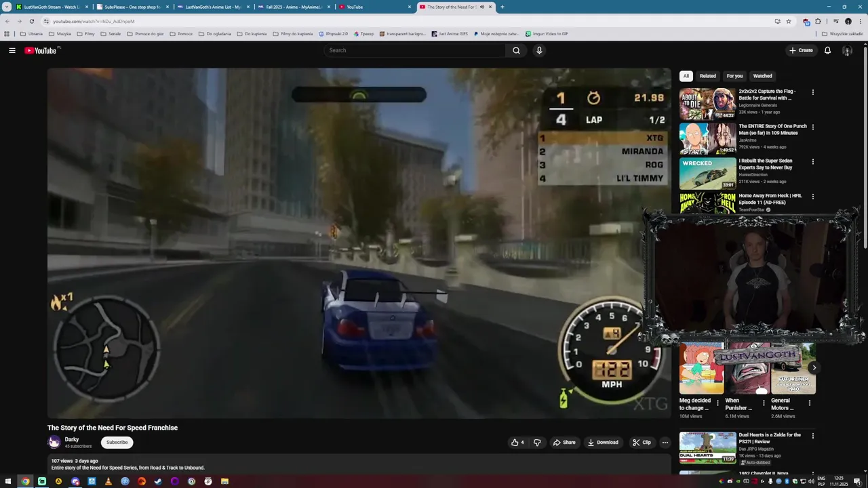Select the Watched filter chip
868x488 pixels.
coord(763,76)
